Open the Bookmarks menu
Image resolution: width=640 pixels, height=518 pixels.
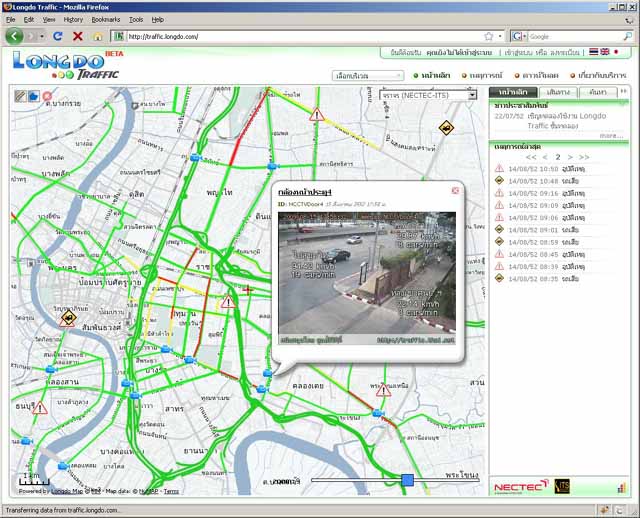pos(106,20)
